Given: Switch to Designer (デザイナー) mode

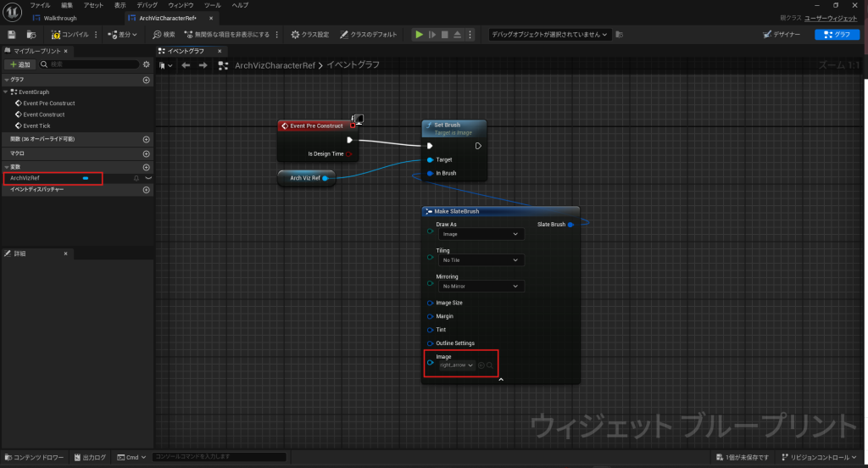Looking at the screenshot, I should pos(781,35).
